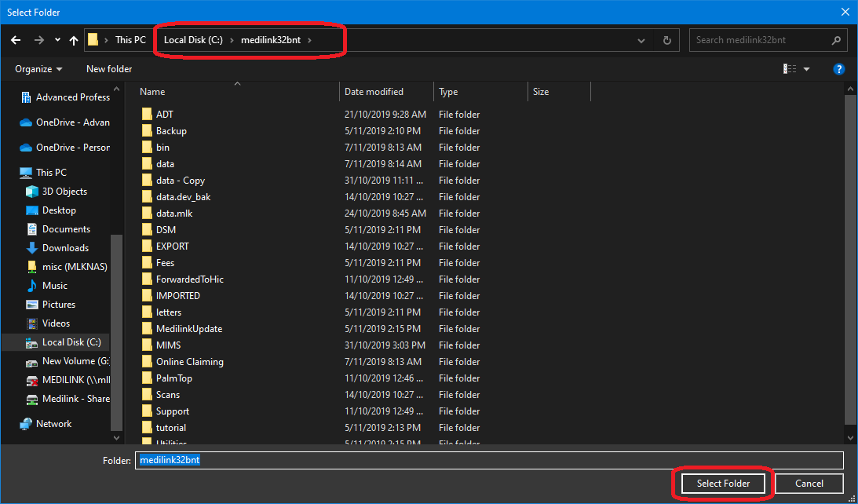Select the ForwardedToHic folder
858x504 pixels.
coord(189,279)
